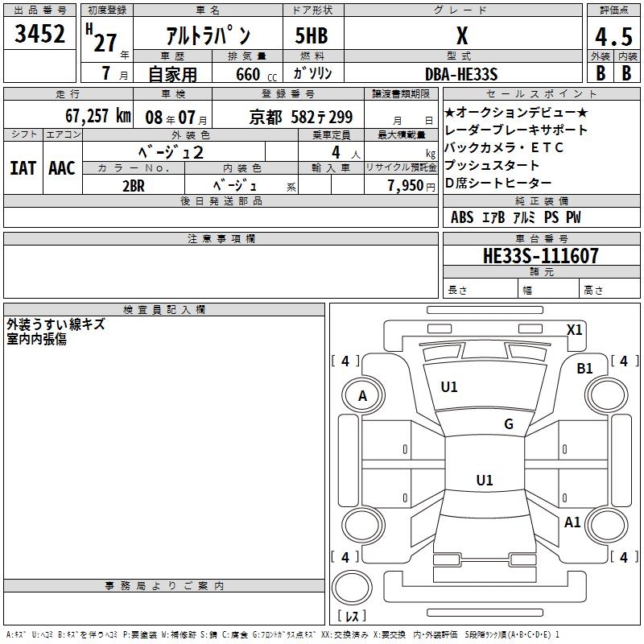644x644 pixels.
Task: Click the sales point レーダーブレーキサポート
Action: [x=516, y=130]
